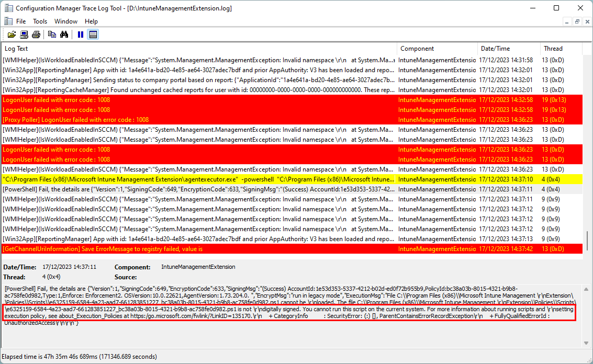Open the Window menu
593x364 pixels.
tap(66, 21)
